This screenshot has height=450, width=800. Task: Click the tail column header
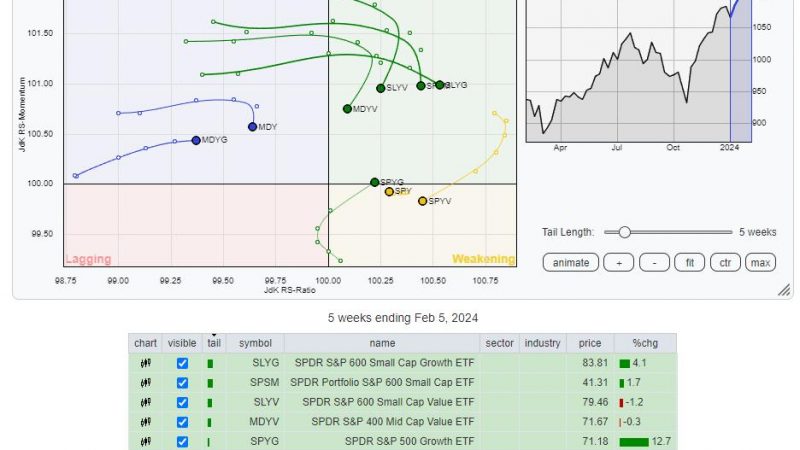214,343
